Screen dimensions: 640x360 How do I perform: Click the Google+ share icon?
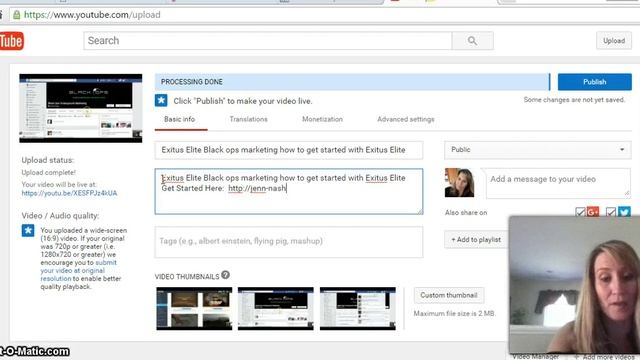point(593,212)
